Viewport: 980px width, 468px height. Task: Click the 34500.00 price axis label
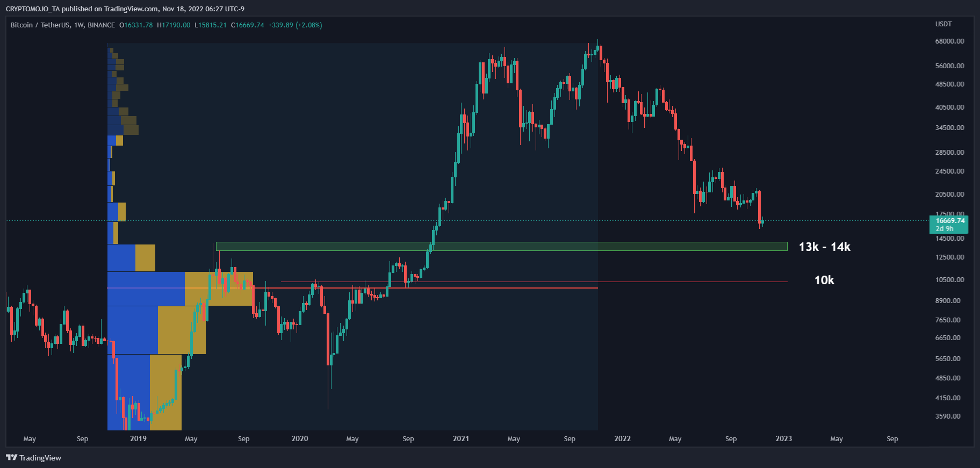(x=949, y=128)
